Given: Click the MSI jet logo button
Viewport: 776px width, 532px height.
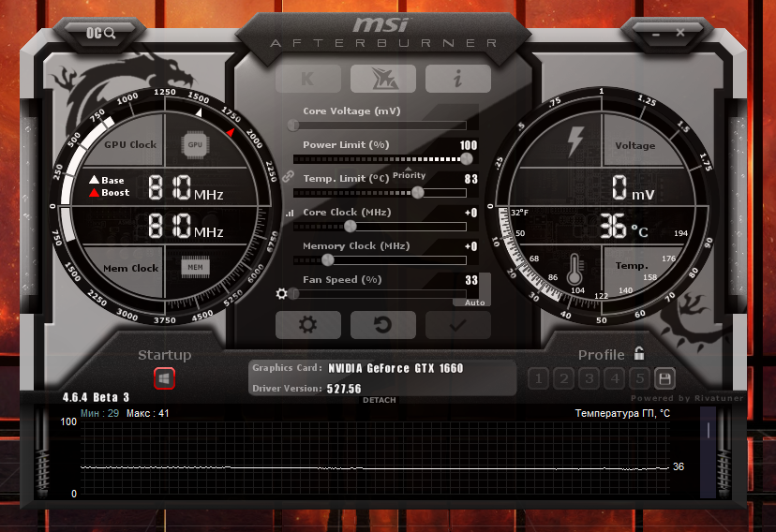Looking at the screenshot, I should (x=383, y=79).
